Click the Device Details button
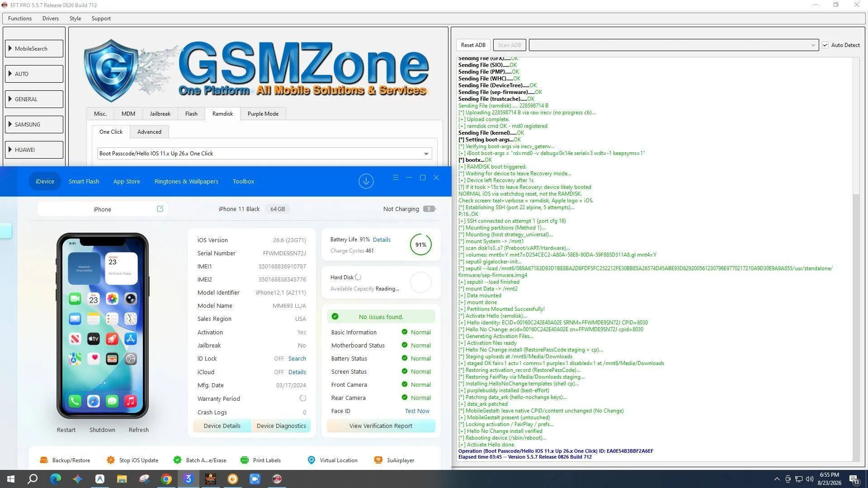 (222, 426)
